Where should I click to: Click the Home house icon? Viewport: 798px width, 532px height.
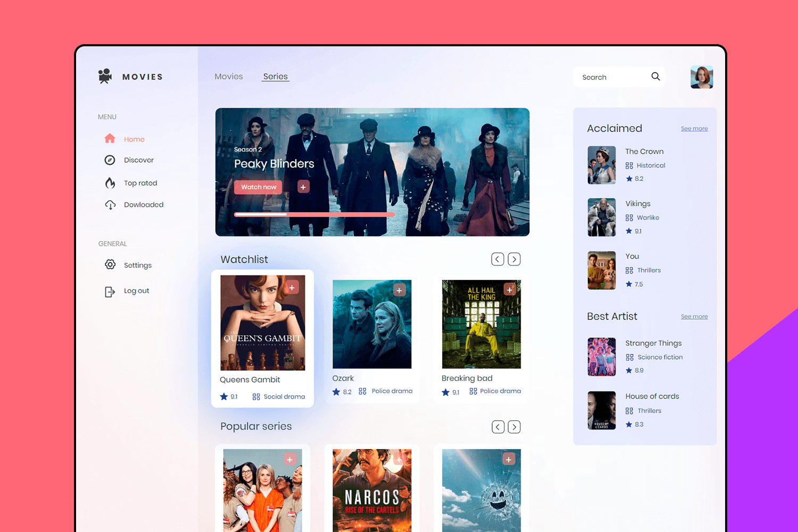pos(110,138)
